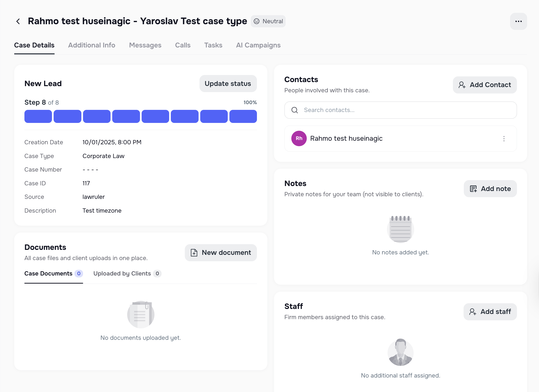
Task: Switch to the Calls tab
Action: pyautogui.click(x=182, y=45)
